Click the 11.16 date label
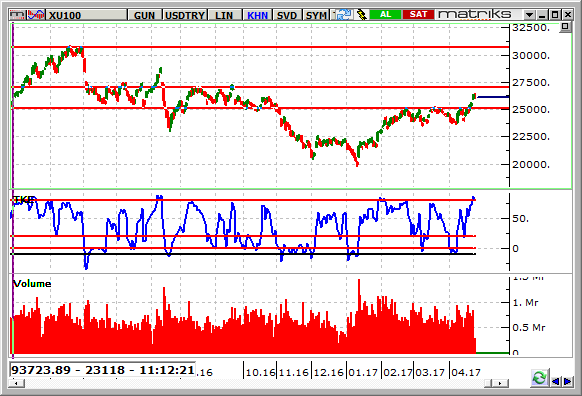 pyautogui.click(x=294, y=372)
